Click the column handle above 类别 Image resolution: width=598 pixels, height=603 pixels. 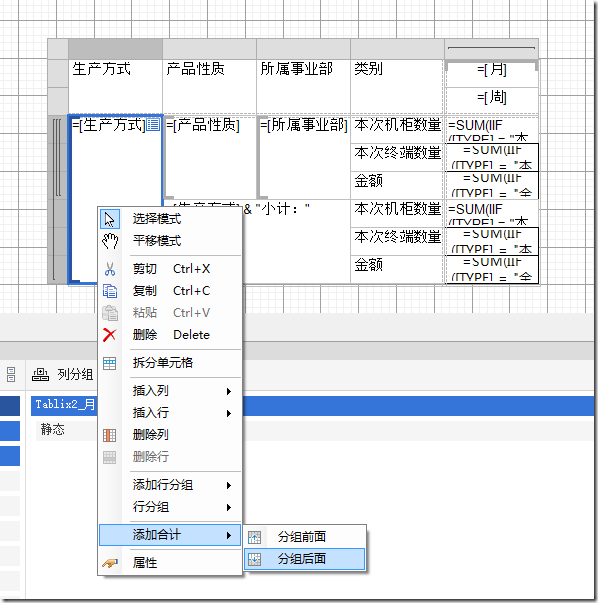point(397,49)
